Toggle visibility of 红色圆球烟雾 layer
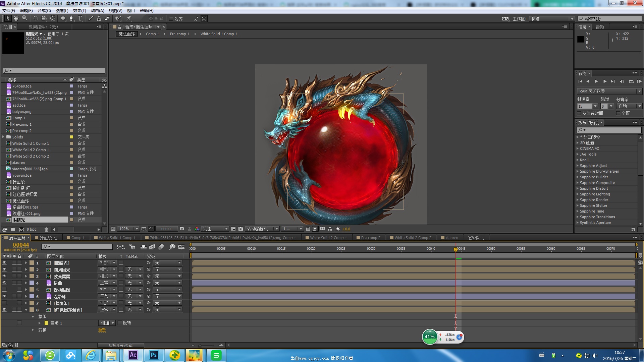Image resolution: width=644 pixels, height=362 pixels. coord(4,310)
